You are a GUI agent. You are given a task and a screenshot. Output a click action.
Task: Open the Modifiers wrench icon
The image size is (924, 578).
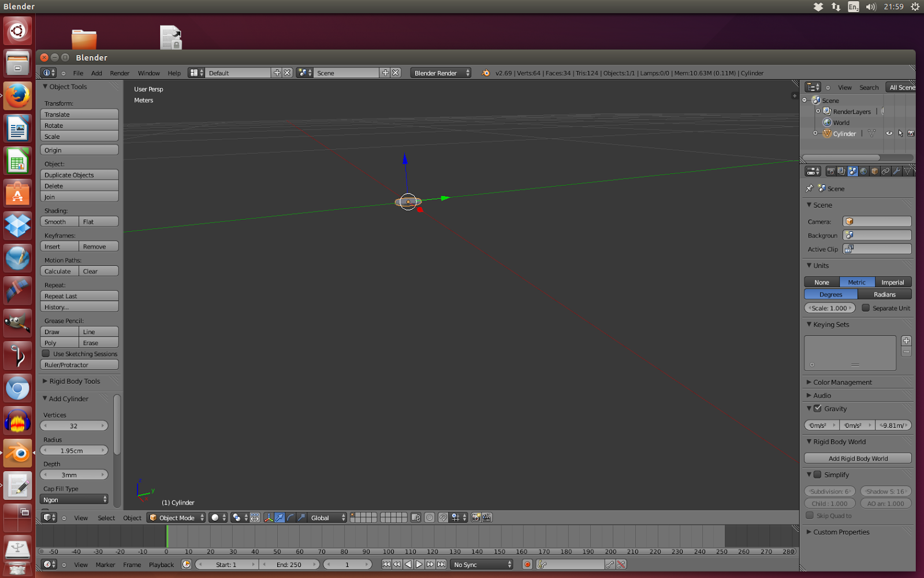coord(897,171)
